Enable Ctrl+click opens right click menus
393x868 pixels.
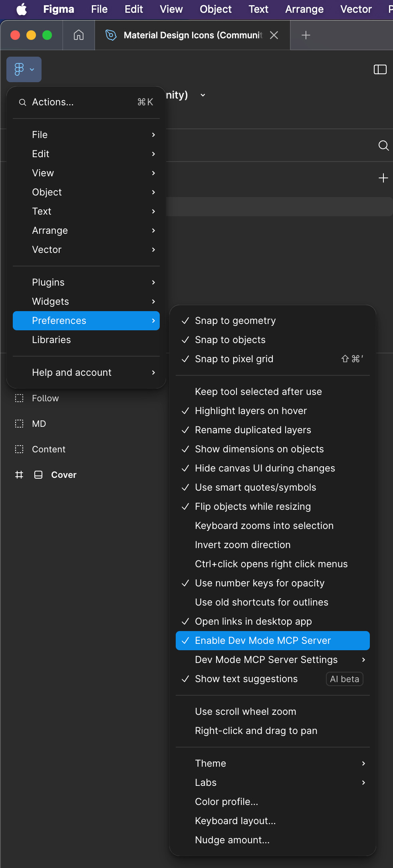pos(273,564)
